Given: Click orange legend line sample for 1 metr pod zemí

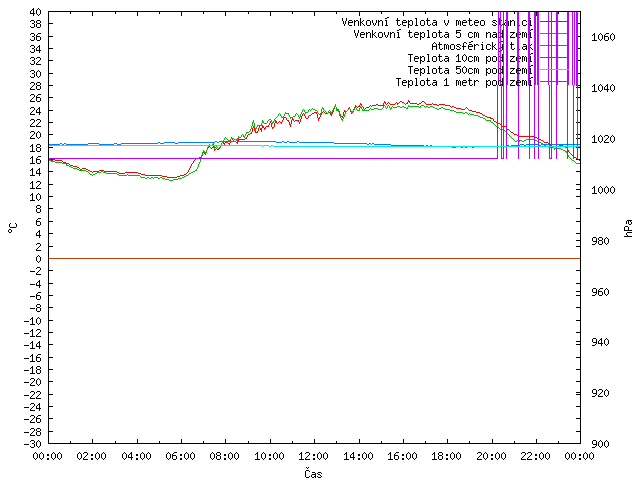Looking at the screenshot, I should pos(554,82).
